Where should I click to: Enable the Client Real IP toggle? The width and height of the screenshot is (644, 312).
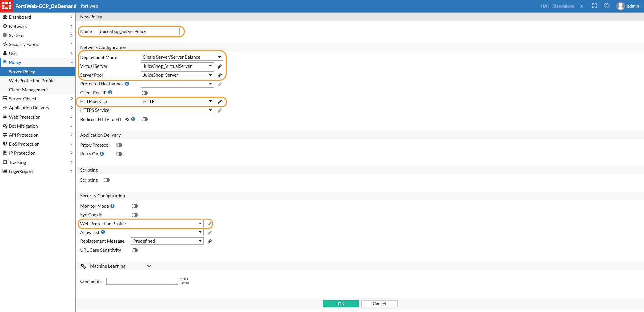pyautogui.click(x=145, y=93)
